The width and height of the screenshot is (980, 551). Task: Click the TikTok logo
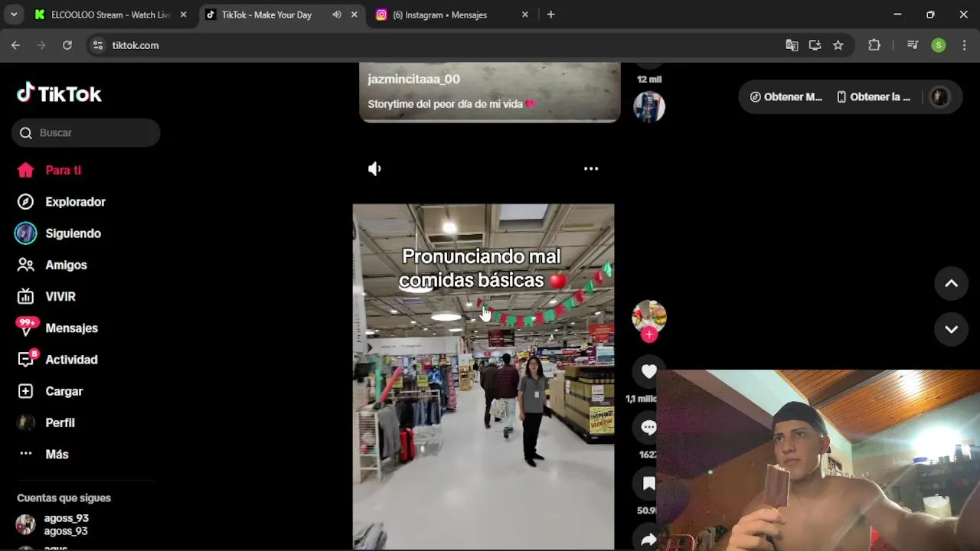59,93
